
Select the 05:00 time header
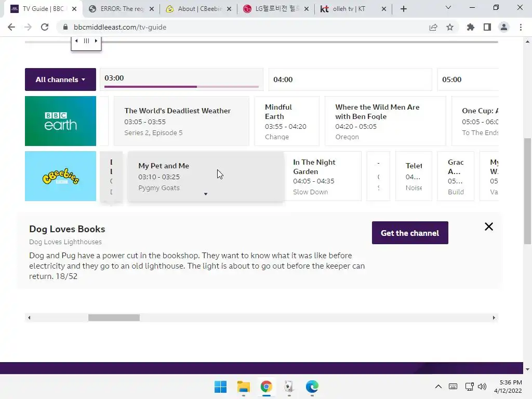[x=468, y=79]
